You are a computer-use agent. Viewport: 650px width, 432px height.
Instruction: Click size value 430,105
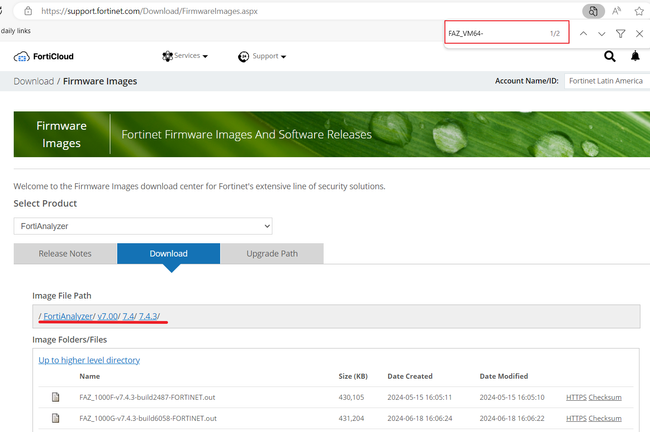point(351,397)
